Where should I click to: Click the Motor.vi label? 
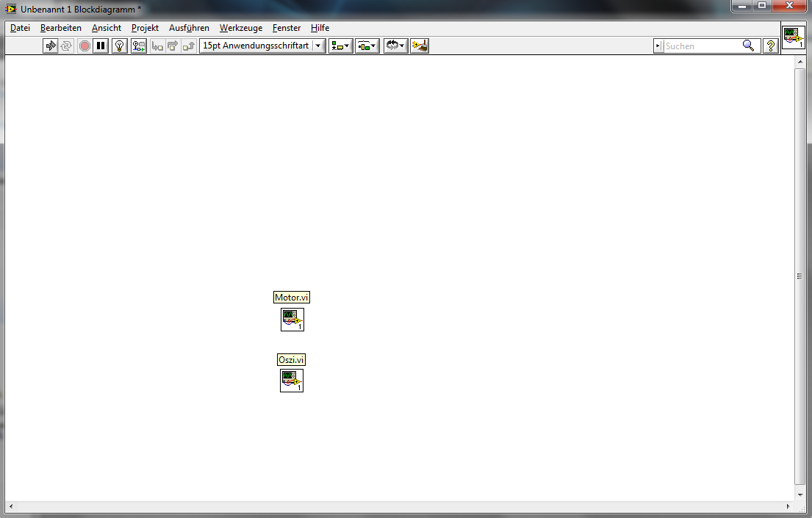292,298
